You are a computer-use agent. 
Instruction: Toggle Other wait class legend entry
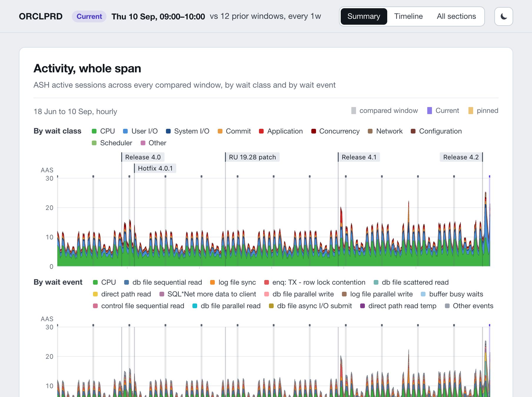click(x=153, y=143)
